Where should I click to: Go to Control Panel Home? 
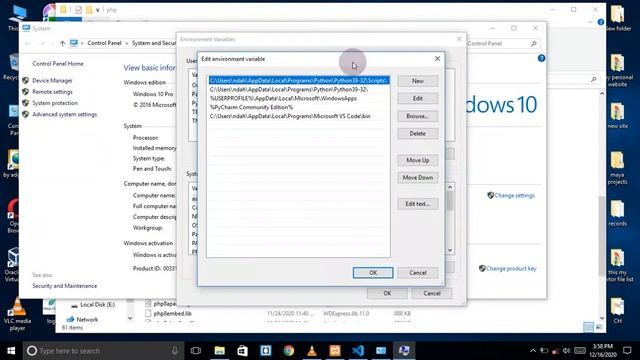(x=58, y=64)
